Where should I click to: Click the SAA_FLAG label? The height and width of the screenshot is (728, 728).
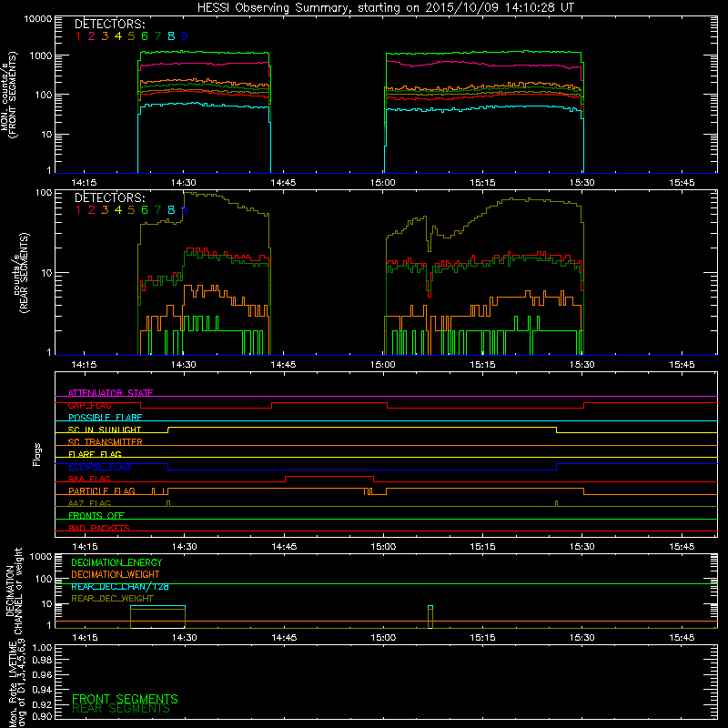click(89, 479)
